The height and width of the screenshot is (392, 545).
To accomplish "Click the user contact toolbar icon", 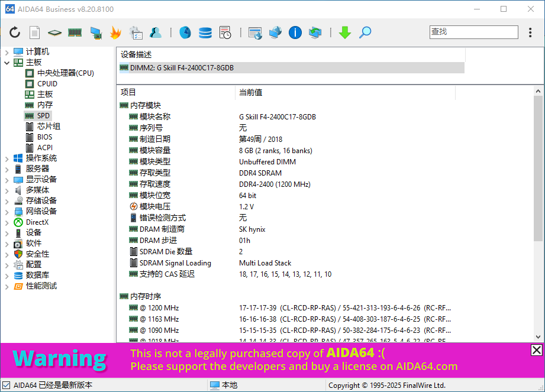I will point(156,33).
